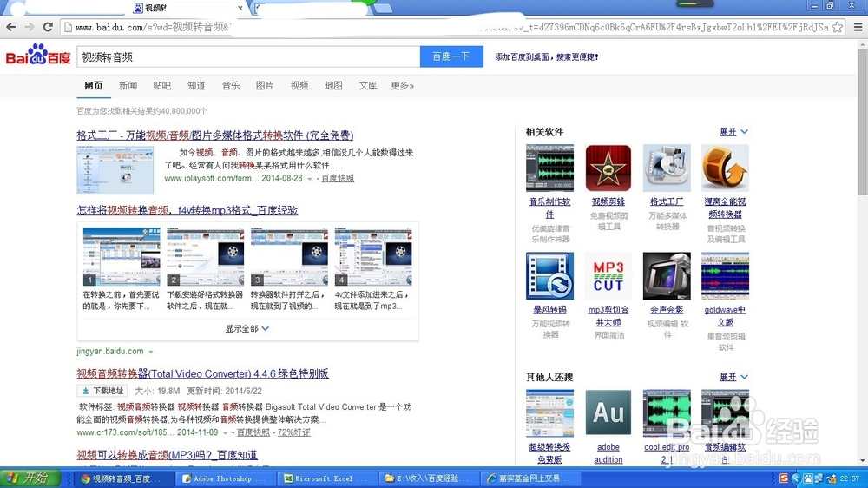The width and height of the screenshot is (868, 488).
Task: Click 百度快照 for iplaysoft result
Action: pos(338,178)
